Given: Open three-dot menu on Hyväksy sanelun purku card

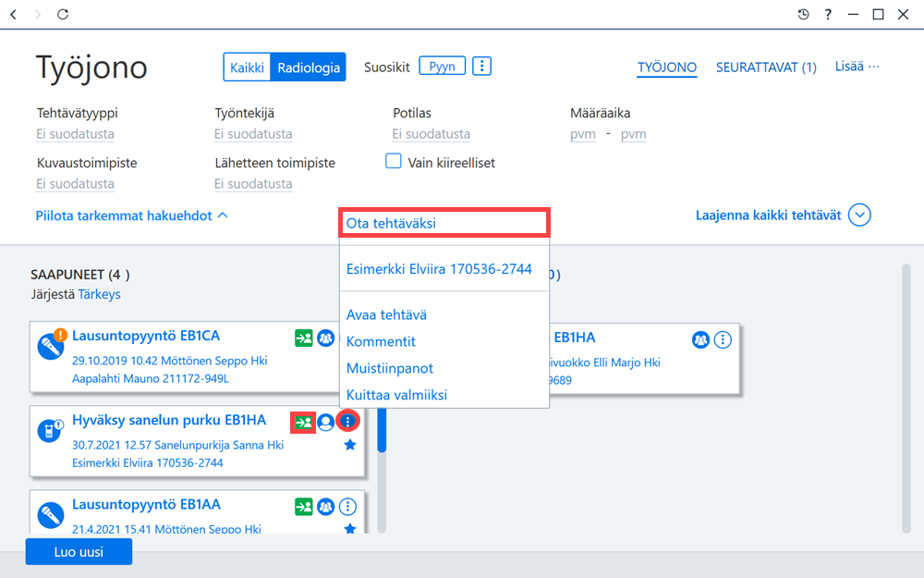Looking at the screenshot, I should point(347,421).
